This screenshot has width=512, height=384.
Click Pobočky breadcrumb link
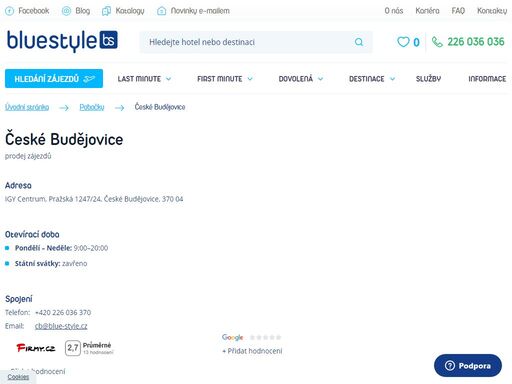pos(92,107)
